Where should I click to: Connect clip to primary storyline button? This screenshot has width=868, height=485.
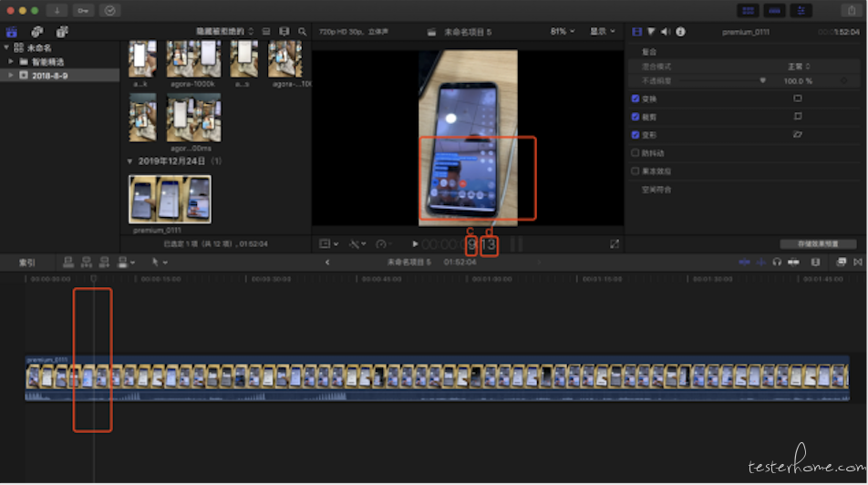pyautogui.click(x=68, y=262)
